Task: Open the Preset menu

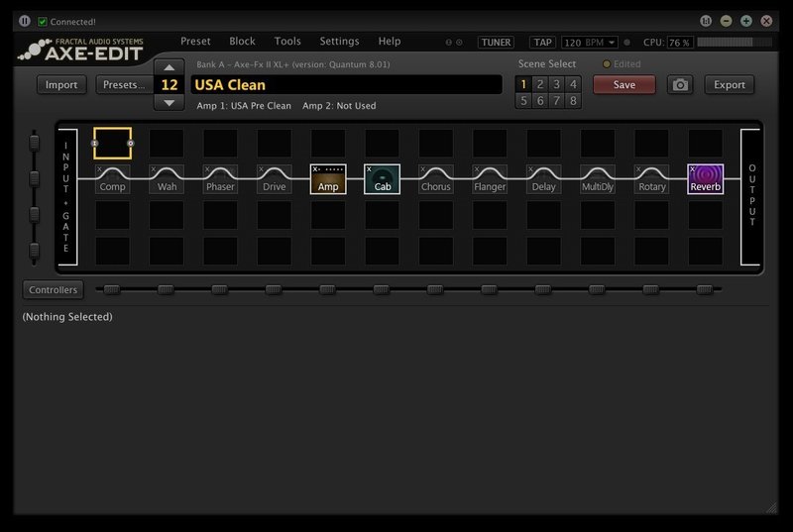Action: point(195,42)
